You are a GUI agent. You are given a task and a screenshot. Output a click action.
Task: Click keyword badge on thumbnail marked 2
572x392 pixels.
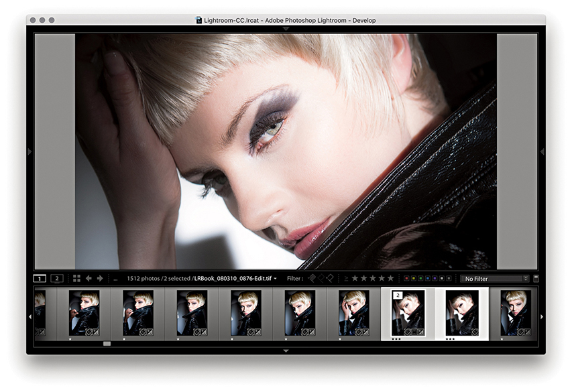(408, 332)
